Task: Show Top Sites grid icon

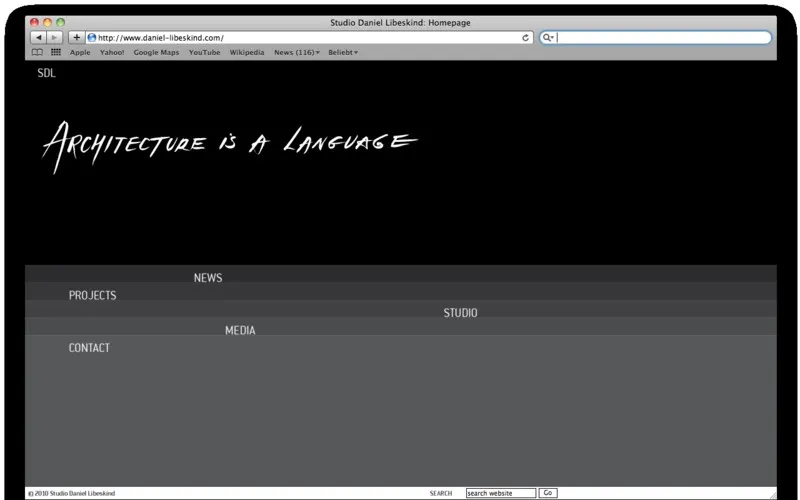Action: point(56,52)
